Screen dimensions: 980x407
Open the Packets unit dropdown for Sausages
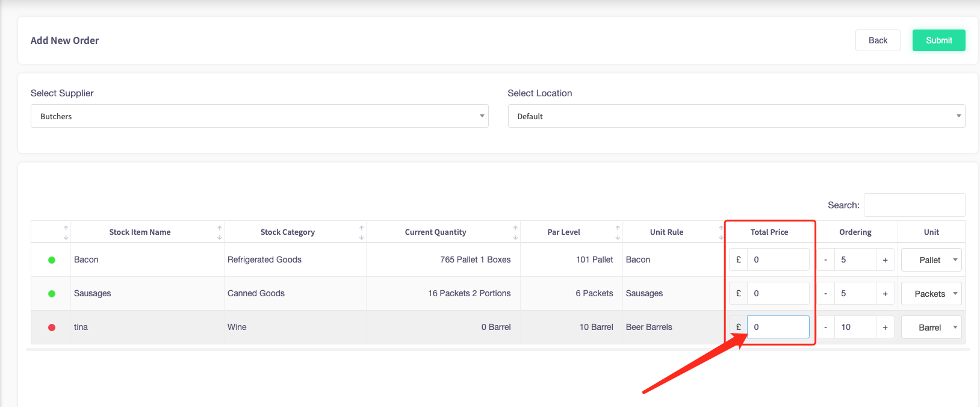click(931, 293)
